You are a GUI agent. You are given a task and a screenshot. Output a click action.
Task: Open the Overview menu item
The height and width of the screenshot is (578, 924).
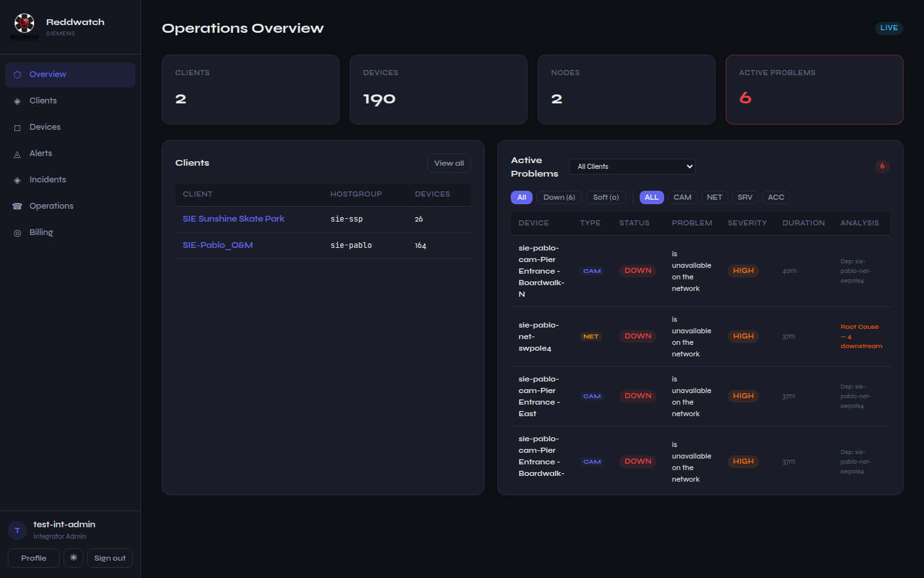pos(70,74)
